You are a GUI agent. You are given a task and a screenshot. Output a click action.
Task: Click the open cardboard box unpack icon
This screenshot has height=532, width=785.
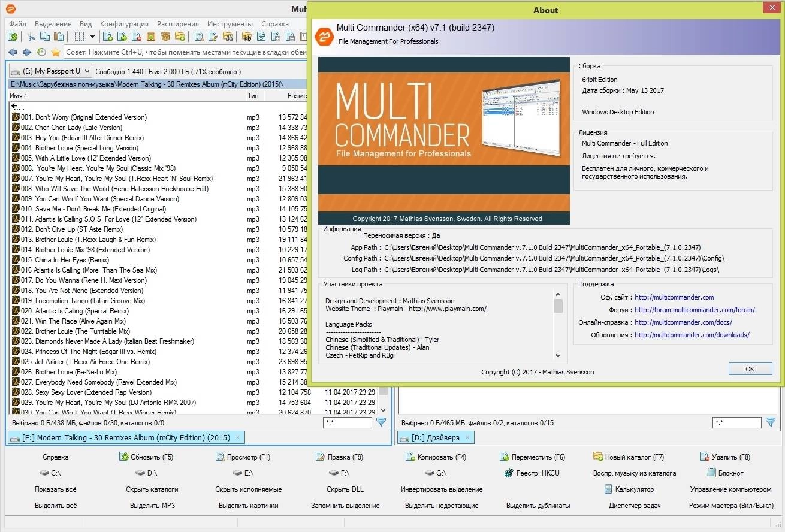click(165, 37)
